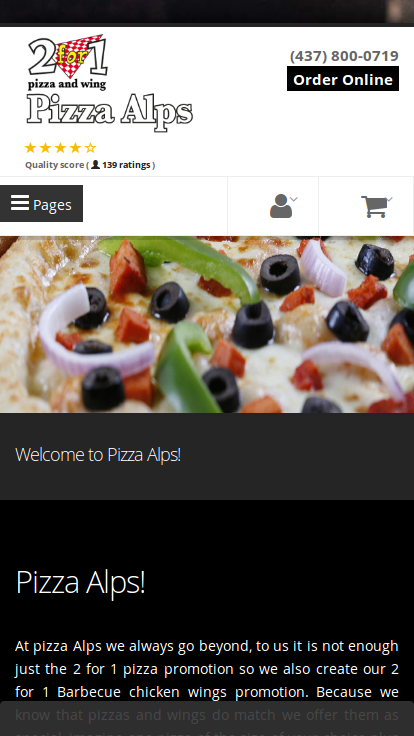Open the 139 ratings link
The height and width of the screenshot is (736, 414).
(126, 165)
